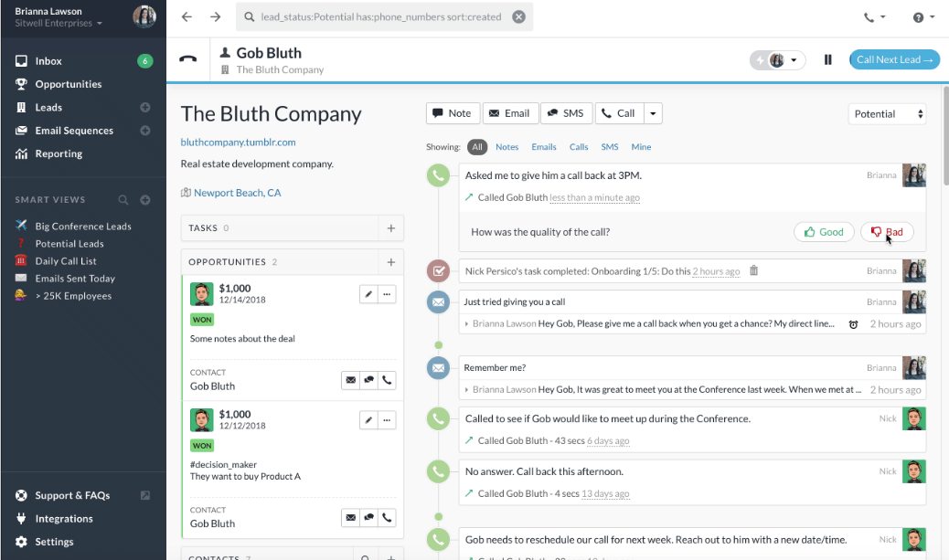
Task: Pause the Call Next Lead dialer
Action: 827,58
